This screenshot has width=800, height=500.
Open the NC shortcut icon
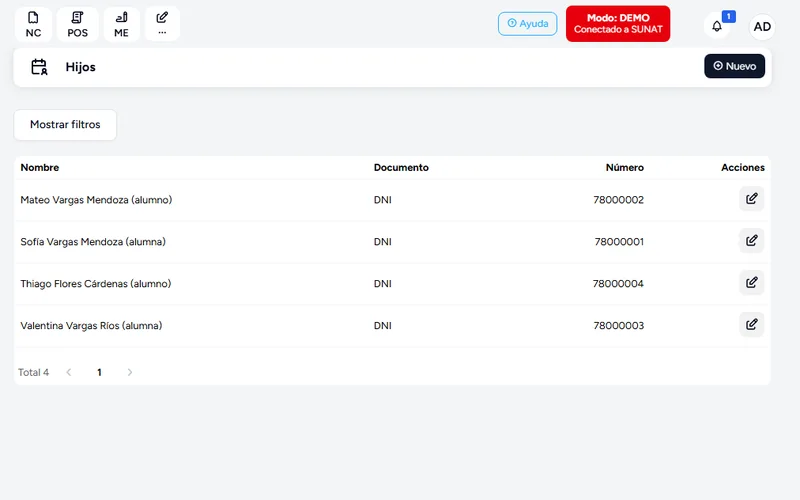[33, 24]
